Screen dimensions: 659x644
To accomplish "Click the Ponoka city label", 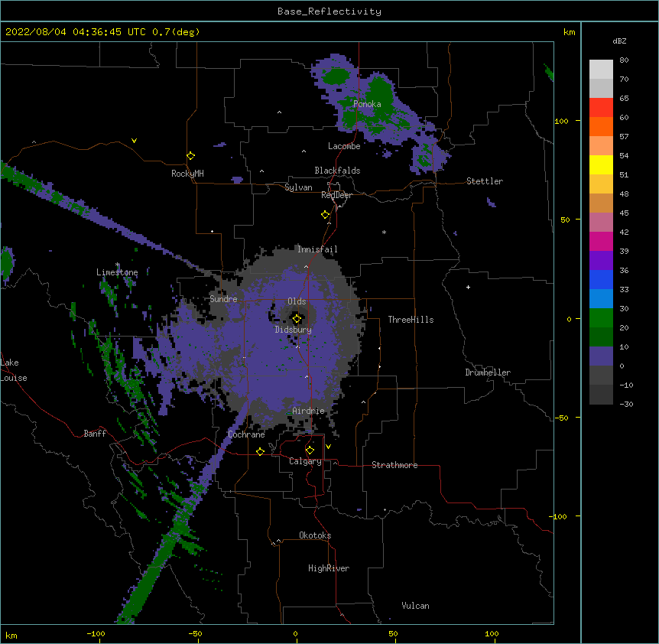I will (x=367, y=104).
